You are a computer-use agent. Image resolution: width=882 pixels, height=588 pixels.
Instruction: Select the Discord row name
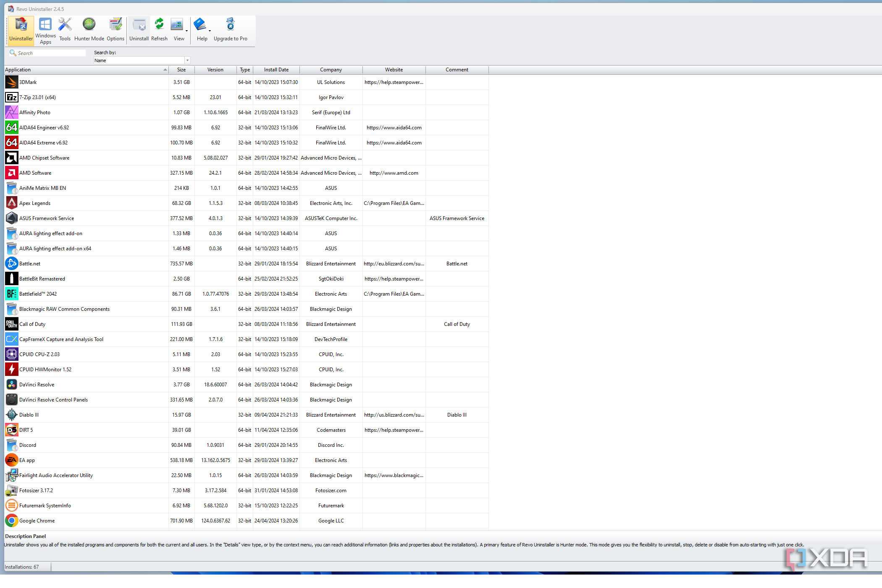click(28, 445)
